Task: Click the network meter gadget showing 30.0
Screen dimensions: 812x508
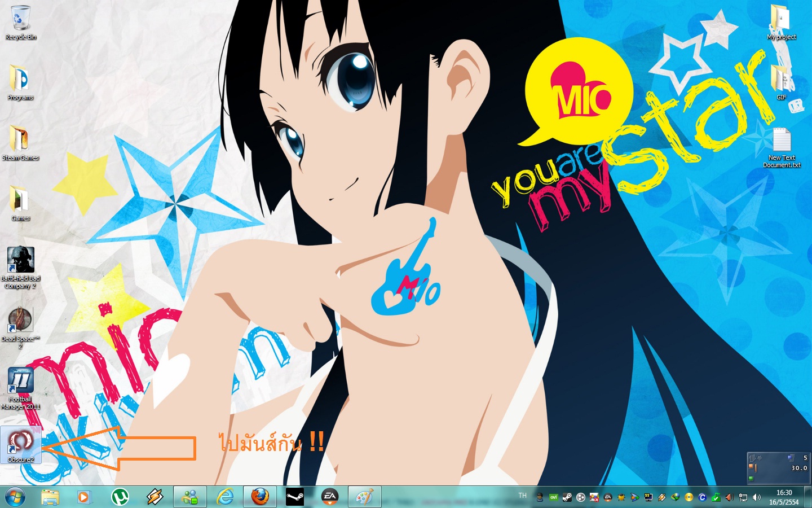Action: [778, 467]
